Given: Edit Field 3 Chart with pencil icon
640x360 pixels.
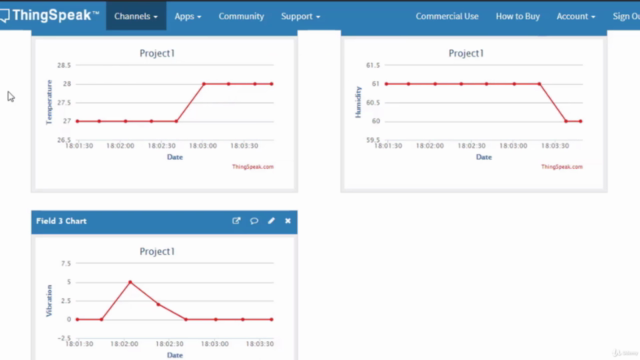Looking at the screenshot, I should tap(271, 221).
